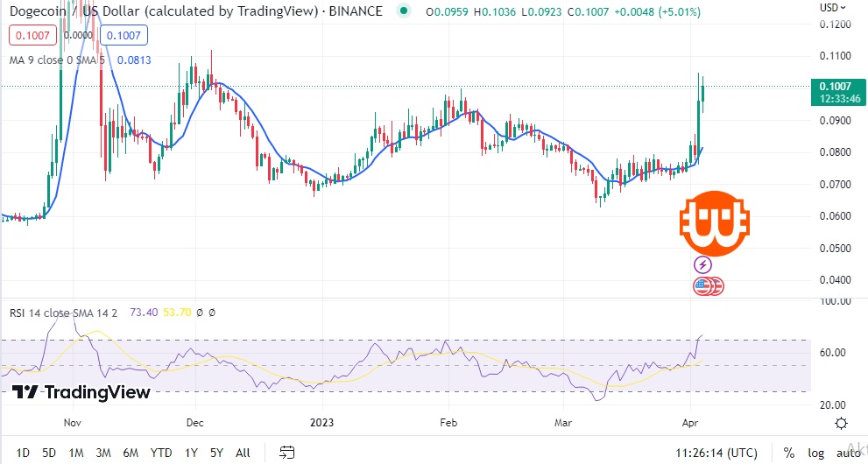Open the USD currency dropdown

[x=833, y=7]
